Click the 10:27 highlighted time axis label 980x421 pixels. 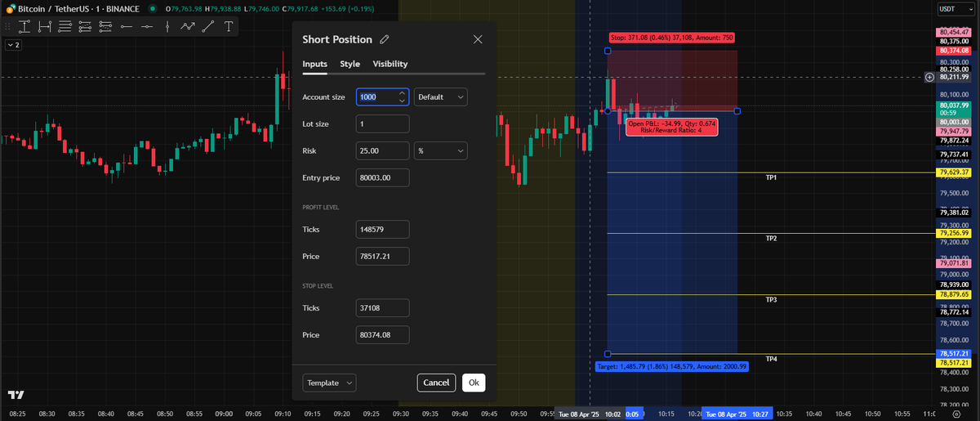[x=739, y=414]
